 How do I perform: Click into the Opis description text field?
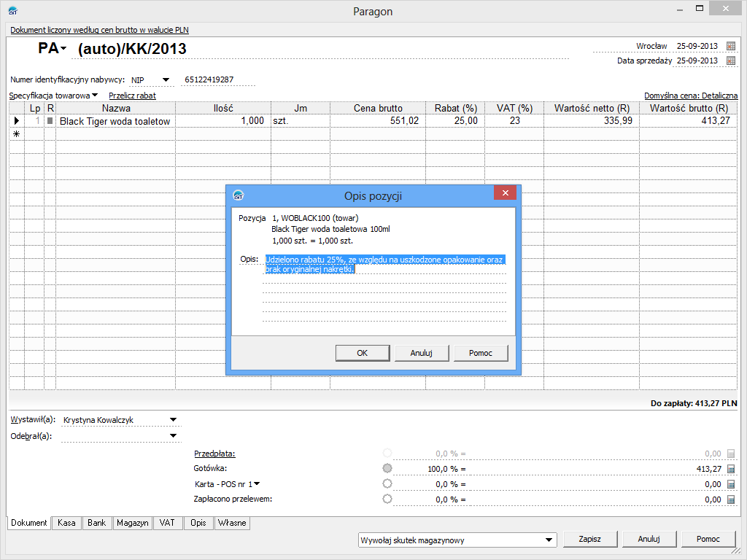[384, 292]
